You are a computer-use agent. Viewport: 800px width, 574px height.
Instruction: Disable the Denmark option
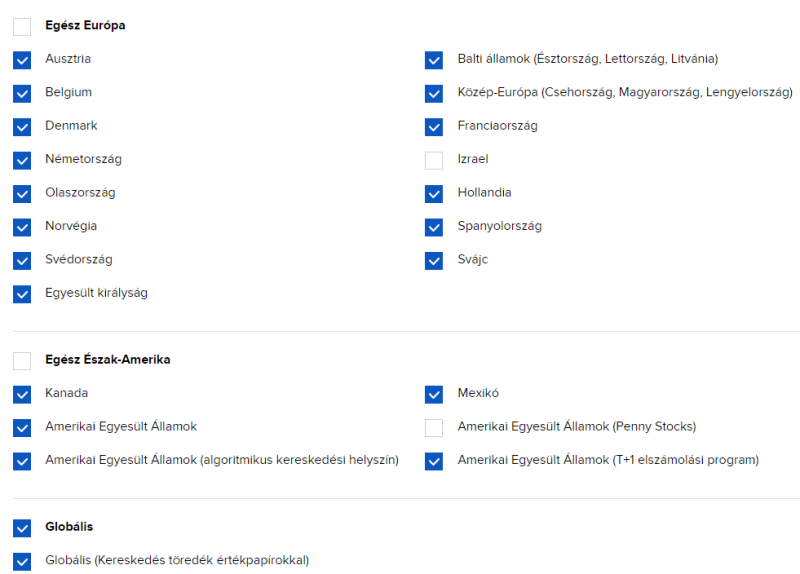[x=22, y=127]
